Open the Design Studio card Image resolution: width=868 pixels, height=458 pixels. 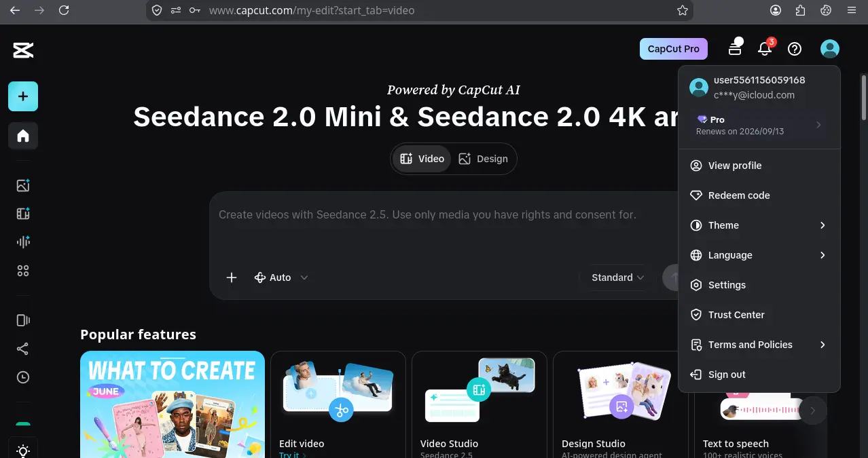pos(621,404)
